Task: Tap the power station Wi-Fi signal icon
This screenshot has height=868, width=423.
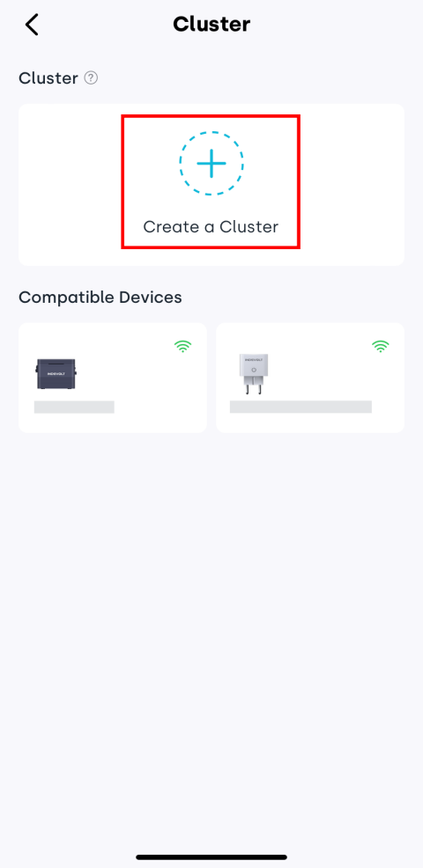Action: point(183,347)
